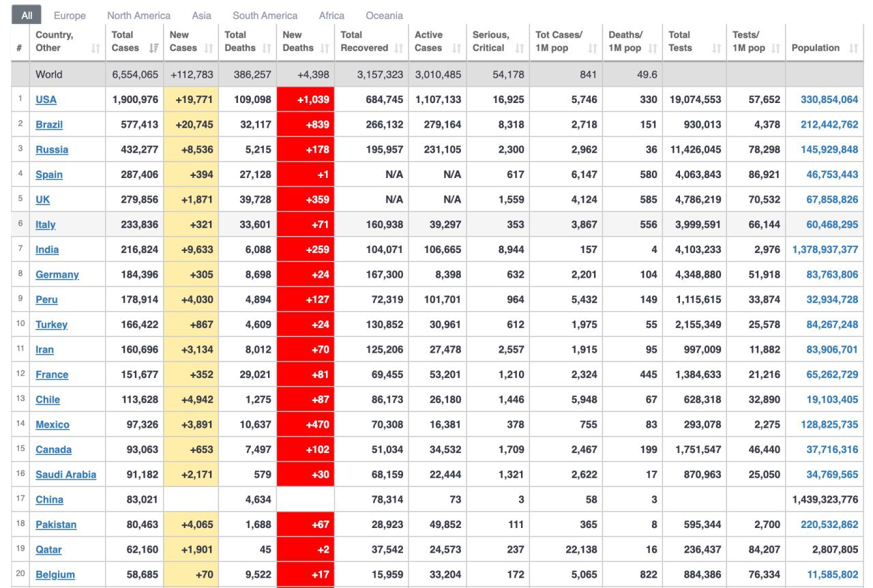Open the Saudi Arabia country link

pos(65,475)
